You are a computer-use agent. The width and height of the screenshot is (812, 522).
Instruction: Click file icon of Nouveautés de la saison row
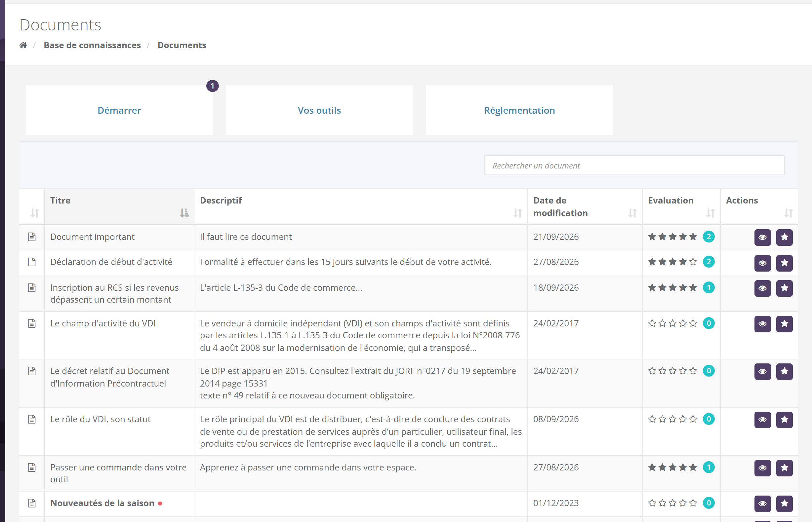tap(32, 503)
